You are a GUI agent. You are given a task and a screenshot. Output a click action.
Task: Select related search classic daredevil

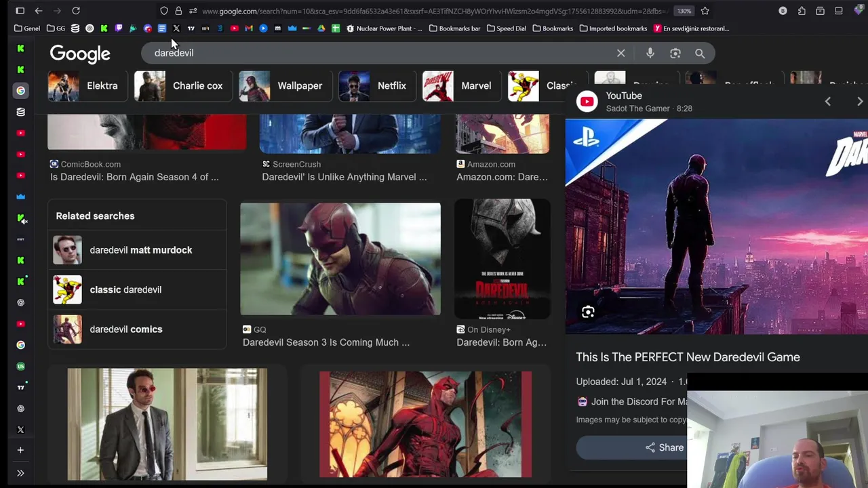click(x=137, y=289)
